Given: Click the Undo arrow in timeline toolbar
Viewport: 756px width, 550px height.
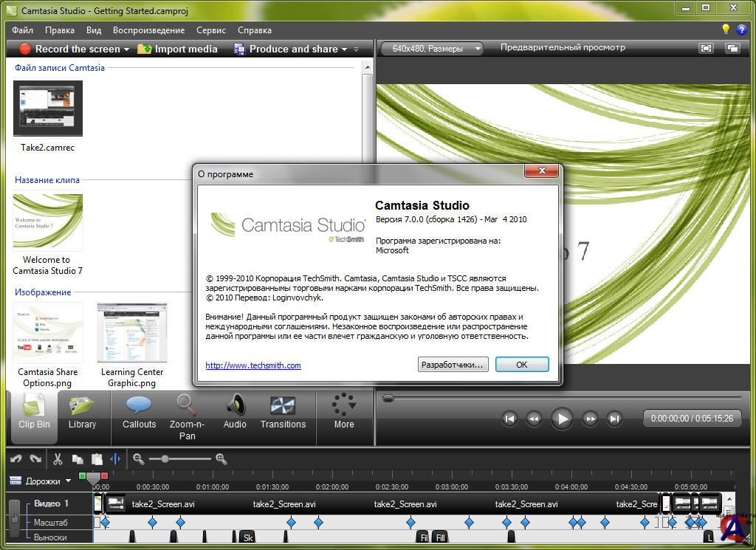Looking at the screenshot, I should pos(16,459).
